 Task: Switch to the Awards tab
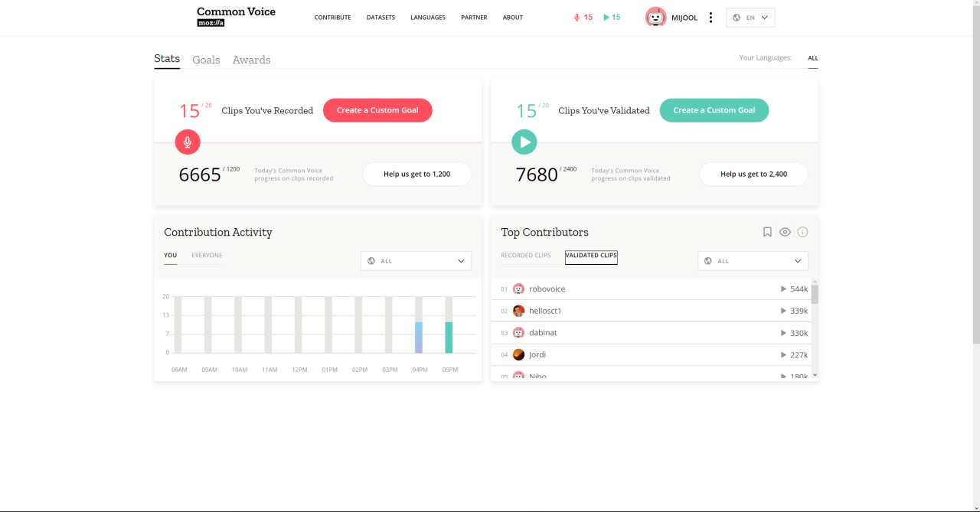(251, 60)
